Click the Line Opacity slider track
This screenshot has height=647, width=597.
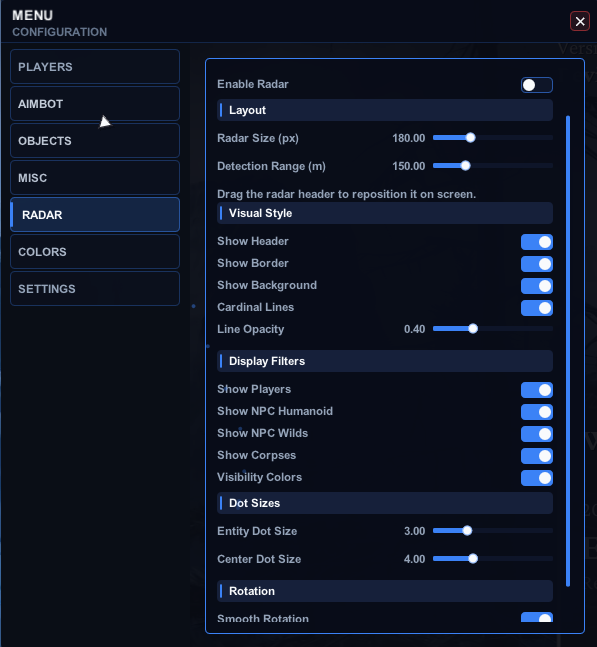(x=493, y=329)
